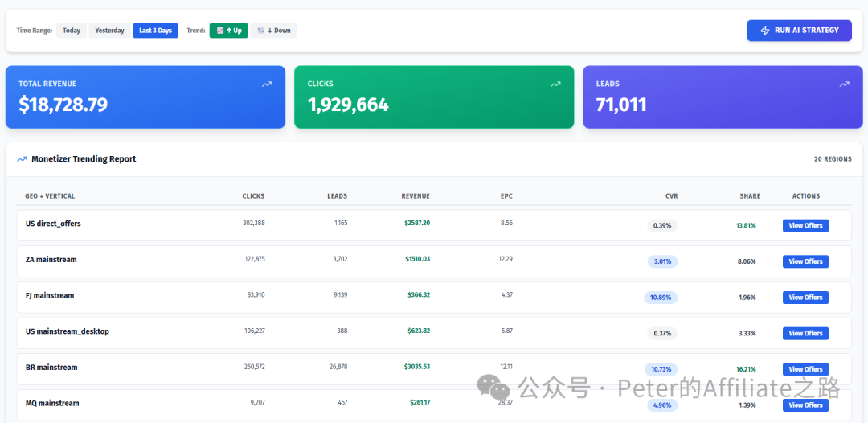This screenshot has width=868, height=423.
Task: View offers for BR mainstream
Action: click(805, 369)
